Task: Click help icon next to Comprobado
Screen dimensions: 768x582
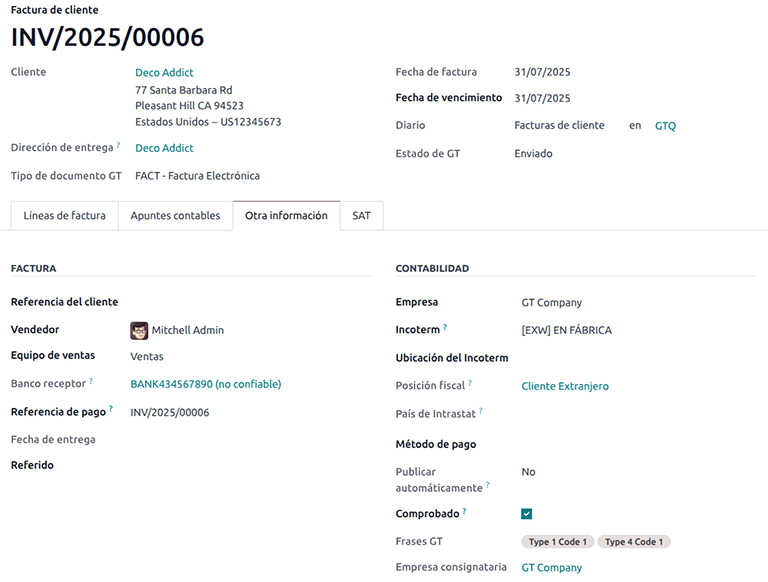Action: click(x=466, y=512)
